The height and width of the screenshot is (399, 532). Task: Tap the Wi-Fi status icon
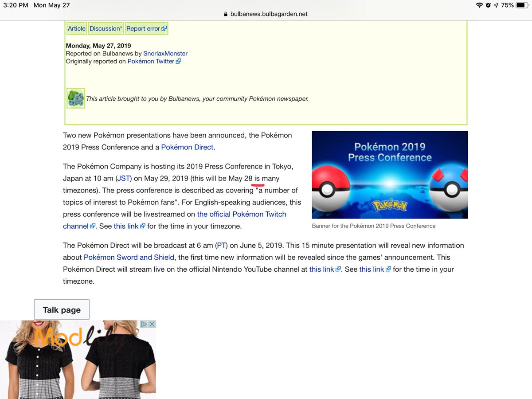tap(479, 5)
